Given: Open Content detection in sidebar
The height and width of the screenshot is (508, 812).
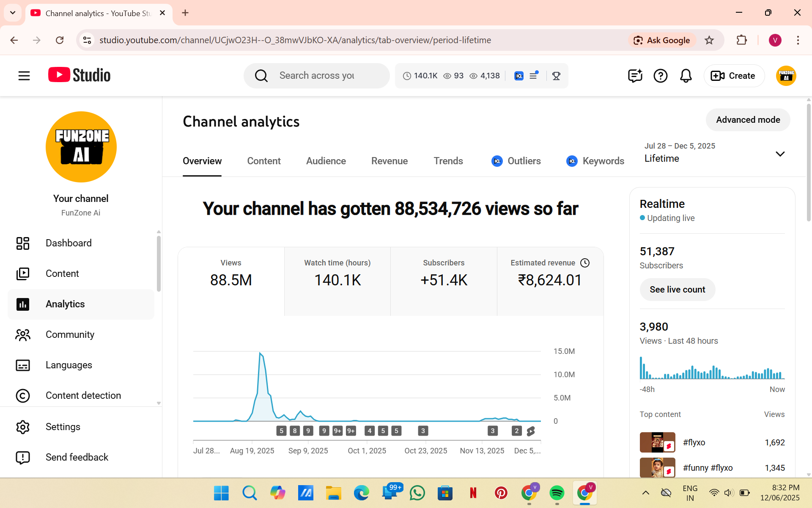Looking at the screenshot, I should coord(83,395).
